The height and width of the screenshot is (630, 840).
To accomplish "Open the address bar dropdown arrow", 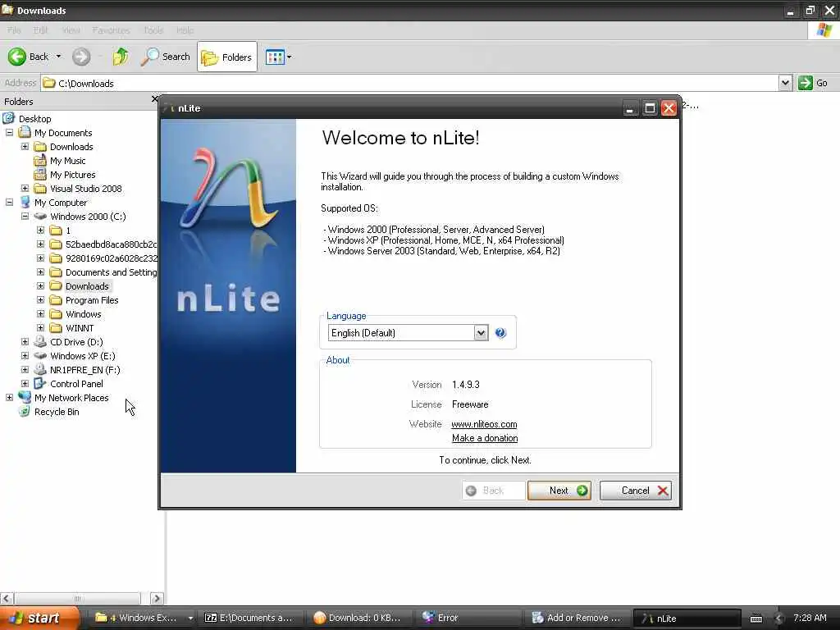I will [785, 83].
